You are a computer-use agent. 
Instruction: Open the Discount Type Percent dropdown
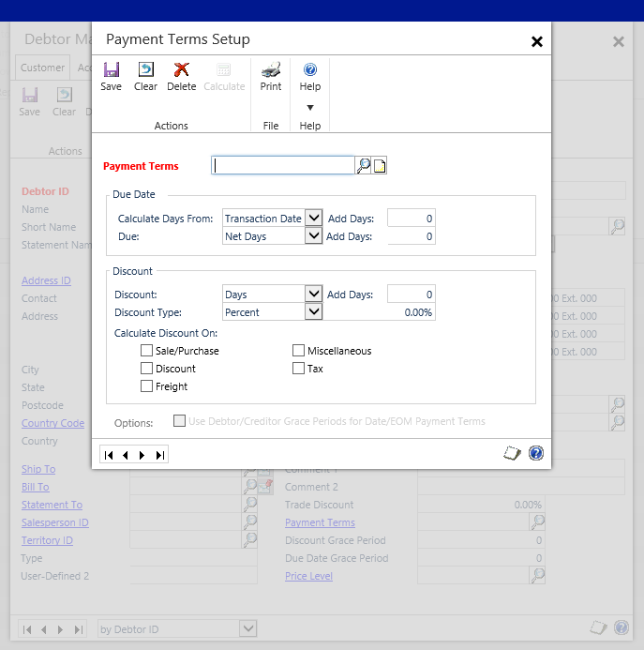click(x=314, y=312)
